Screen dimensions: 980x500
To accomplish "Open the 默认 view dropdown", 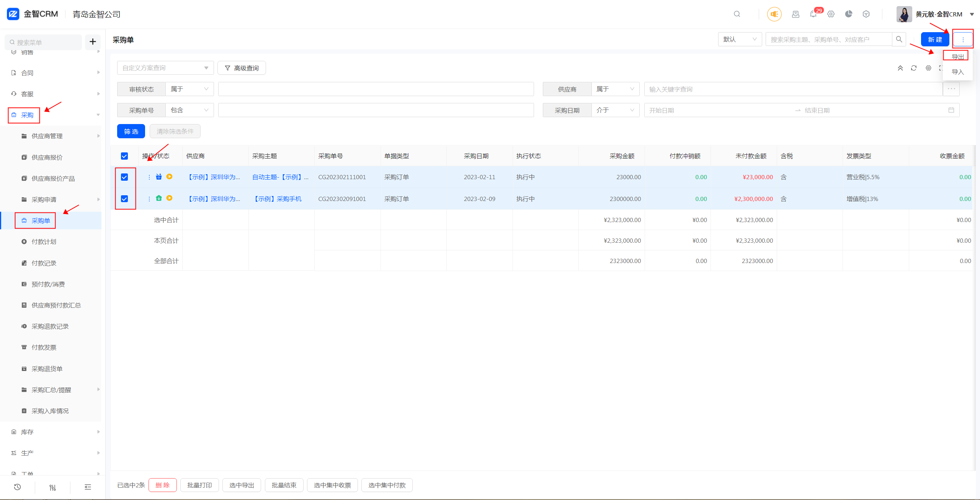I will click(x=740, y=39).
